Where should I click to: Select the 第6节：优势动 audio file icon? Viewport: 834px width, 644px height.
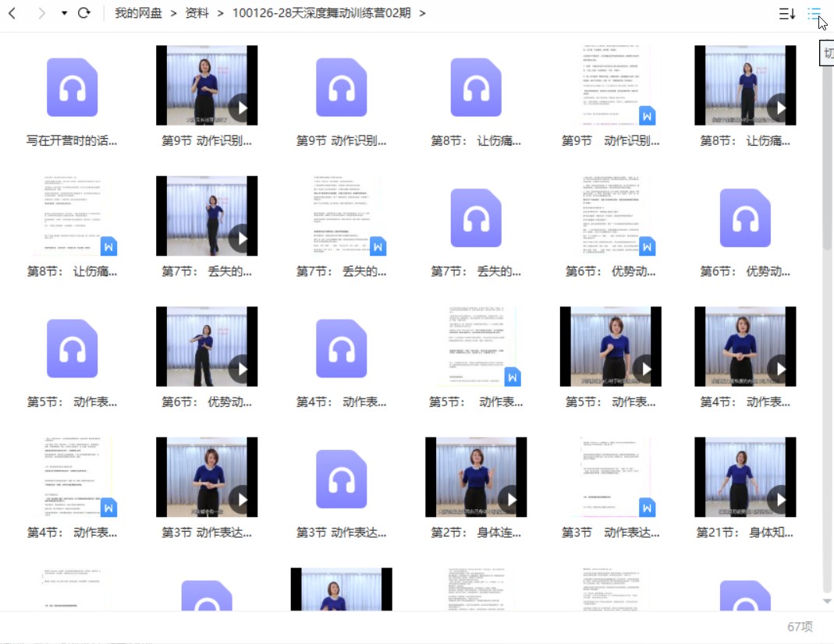point(745,218)
